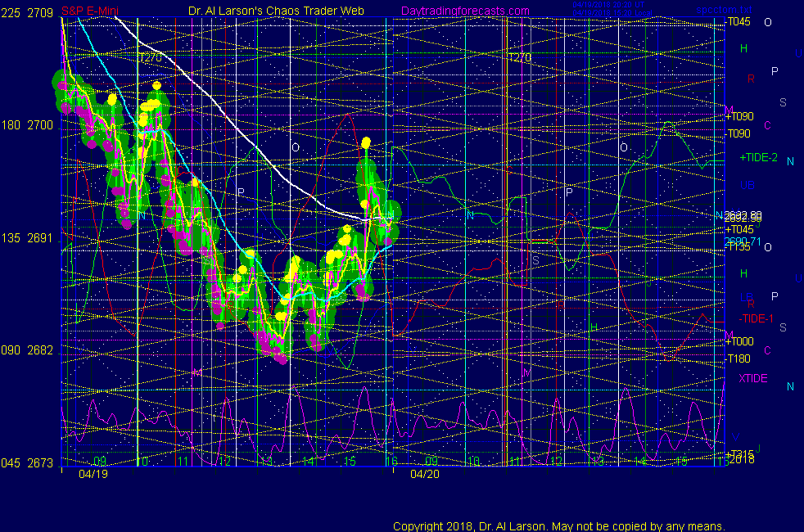Select the +T315 level label
The height and width of the screenshot is (532, 804).
[739, 453]
